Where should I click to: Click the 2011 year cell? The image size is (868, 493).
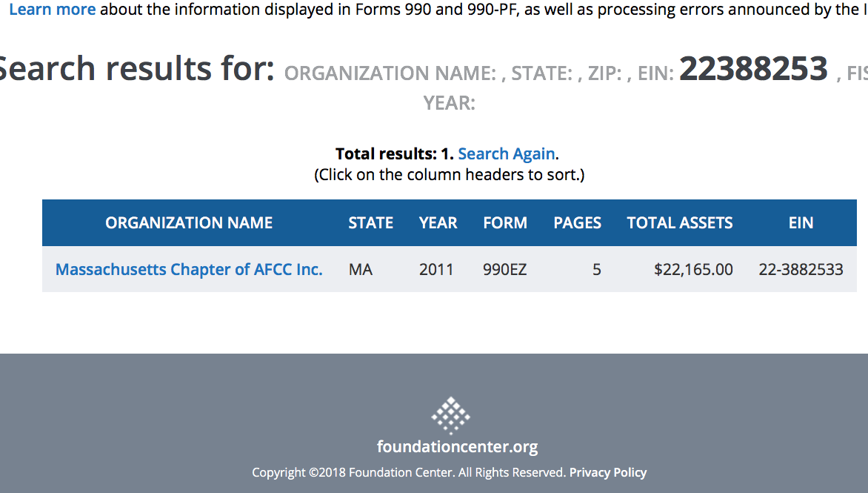[436, 270]
